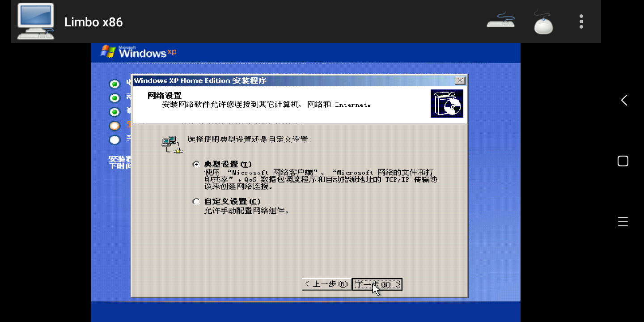Tap the Limbo x86 computer icon
The width and height of the screenshot is (644, 322).
pyautogui.click(x=36, y=21)
